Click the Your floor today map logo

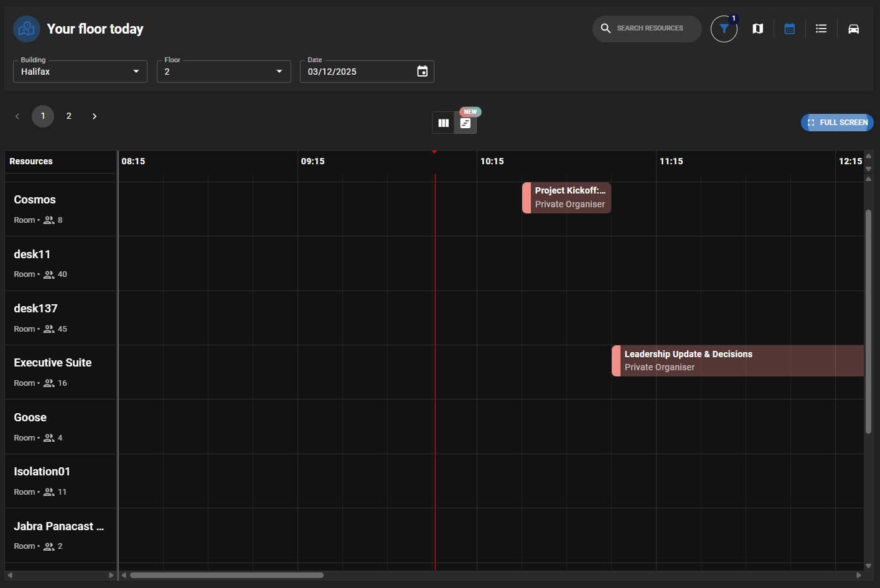pos(27,29)
